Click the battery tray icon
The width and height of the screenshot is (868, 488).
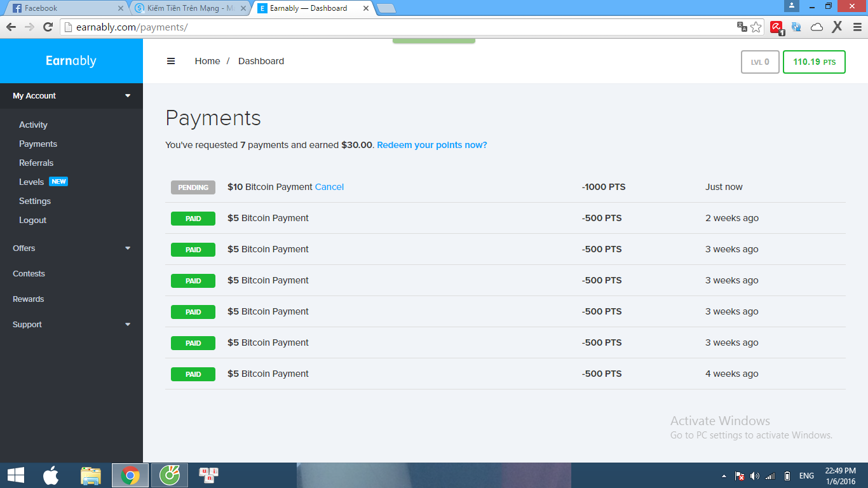coord(787,476)
